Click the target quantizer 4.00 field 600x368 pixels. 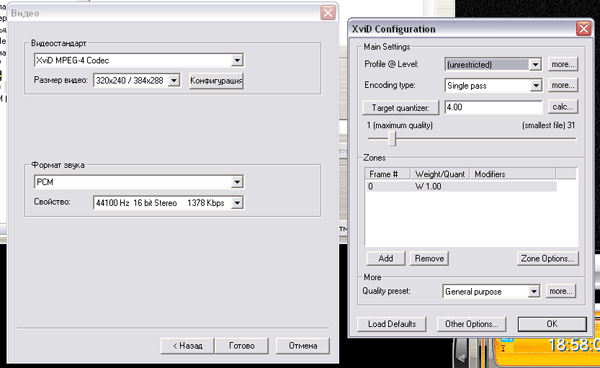pyautogui.click(x=494, y=107)
